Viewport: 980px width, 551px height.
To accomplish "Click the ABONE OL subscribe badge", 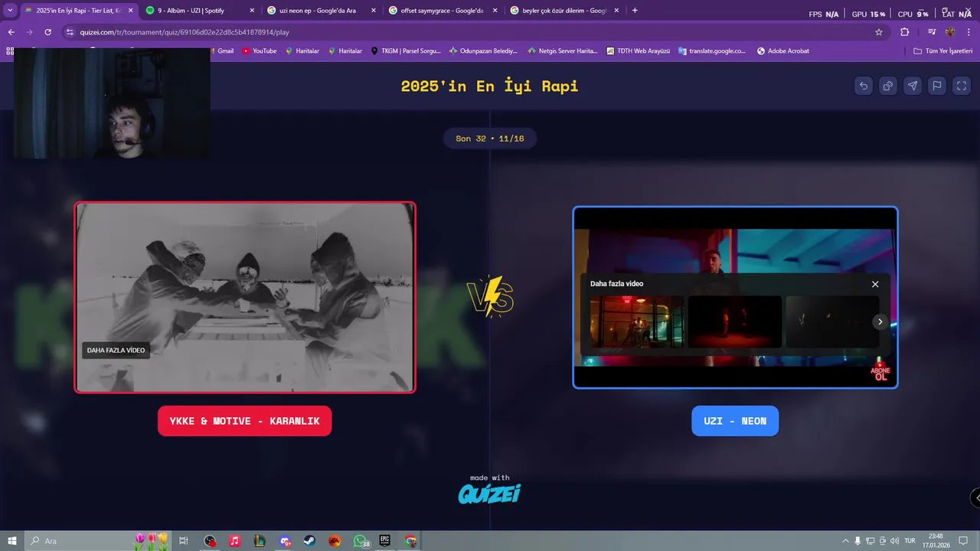I will pyautogui.click(x=880, y=371).
